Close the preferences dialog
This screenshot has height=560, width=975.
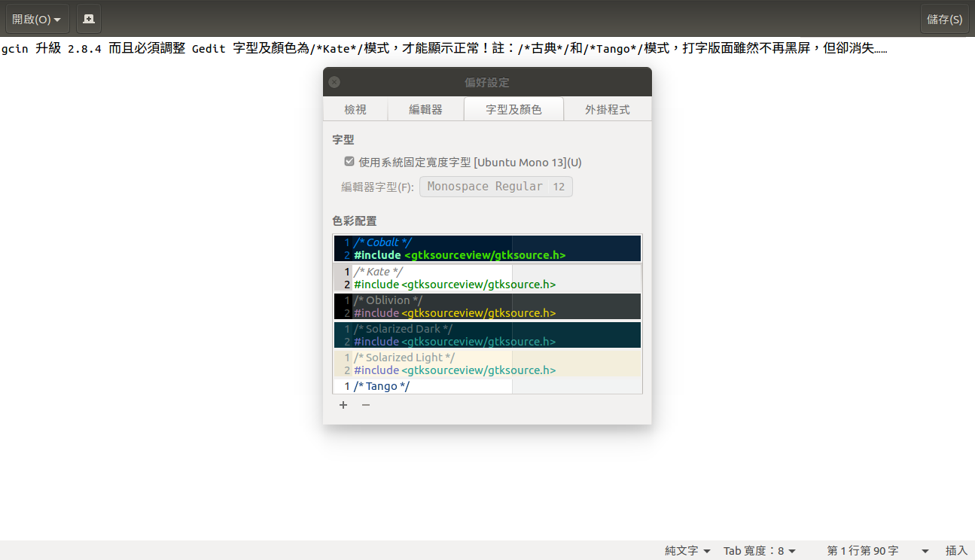[334, 82]
